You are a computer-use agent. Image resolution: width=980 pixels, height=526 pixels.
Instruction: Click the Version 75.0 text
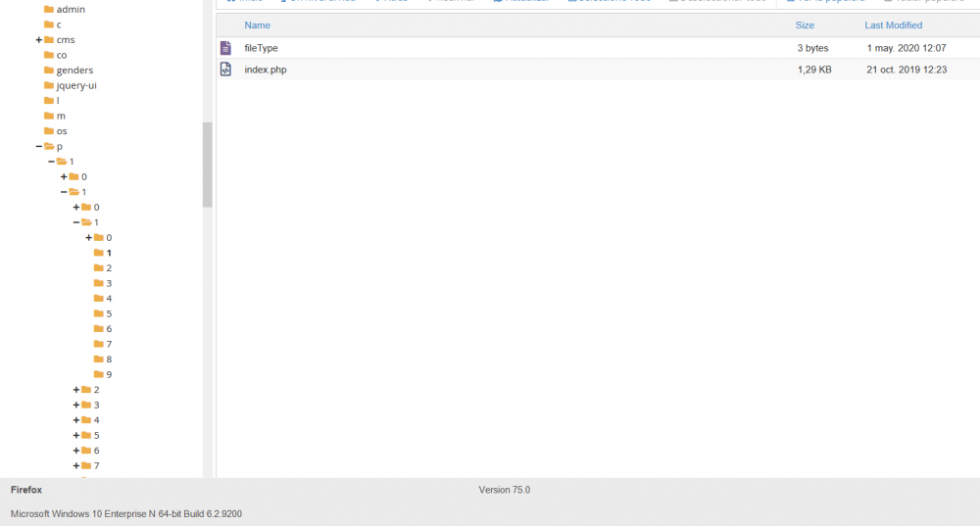click(505, 490)
